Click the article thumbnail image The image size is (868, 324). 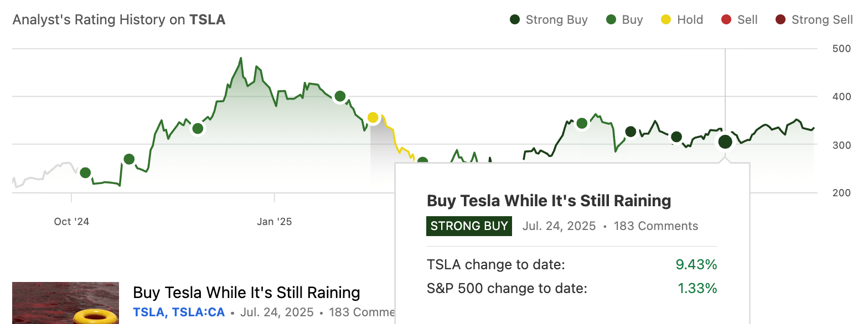click(65, 303)
